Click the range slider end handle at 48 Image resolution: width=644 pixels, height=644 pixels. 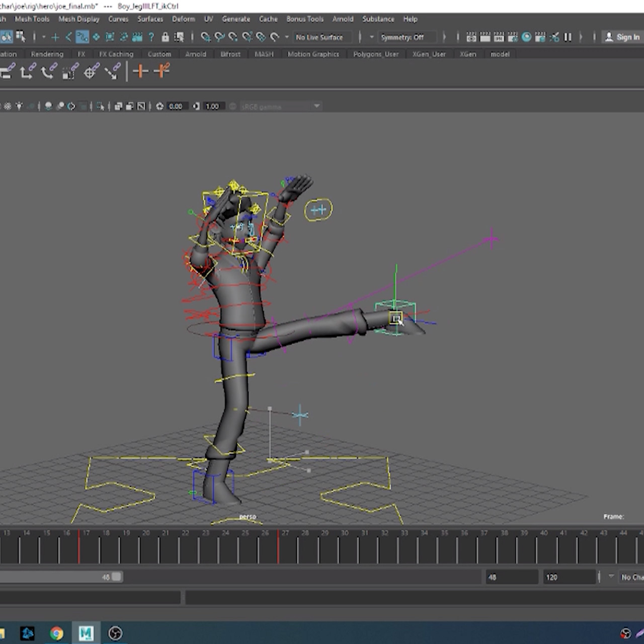pos(117,577)
